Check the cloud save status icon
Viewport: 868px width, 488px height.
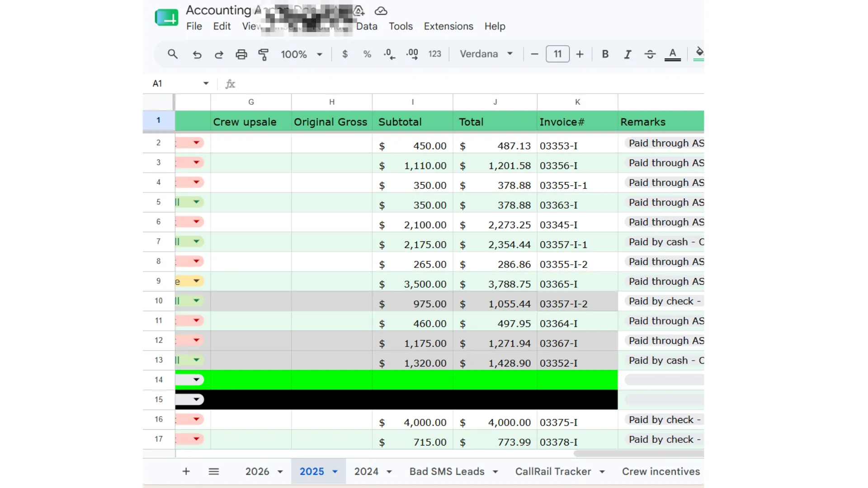381,11
